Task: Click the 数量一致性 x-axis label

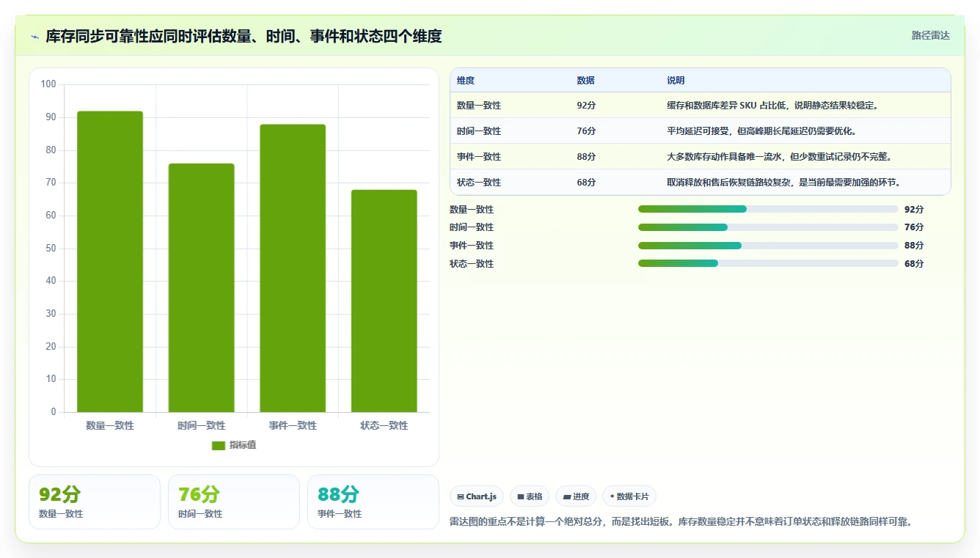Action: 110,425
